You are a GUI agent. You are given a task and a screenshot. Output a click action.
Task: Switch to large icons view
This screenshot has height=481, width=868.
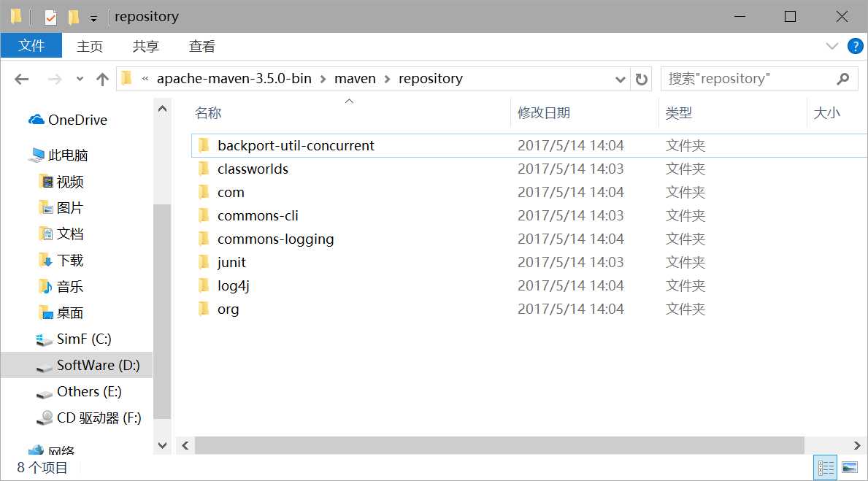click(x=850, y=468)
